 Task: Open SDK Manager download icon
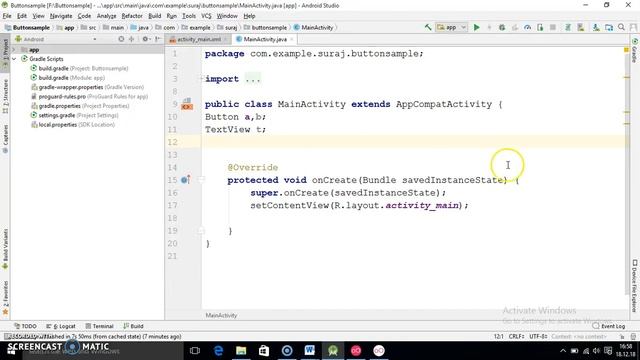pyautogui.click(x=596, y=27)
